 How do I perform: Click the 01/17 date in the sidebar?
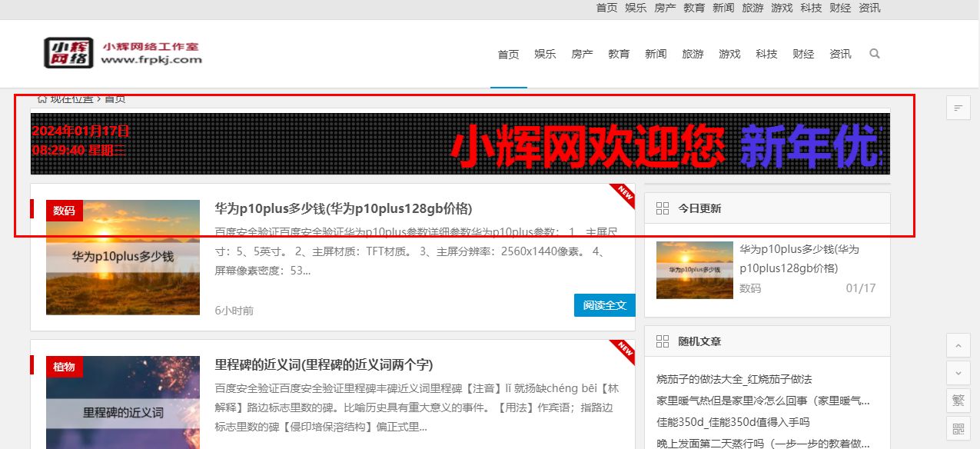(861, 288)
